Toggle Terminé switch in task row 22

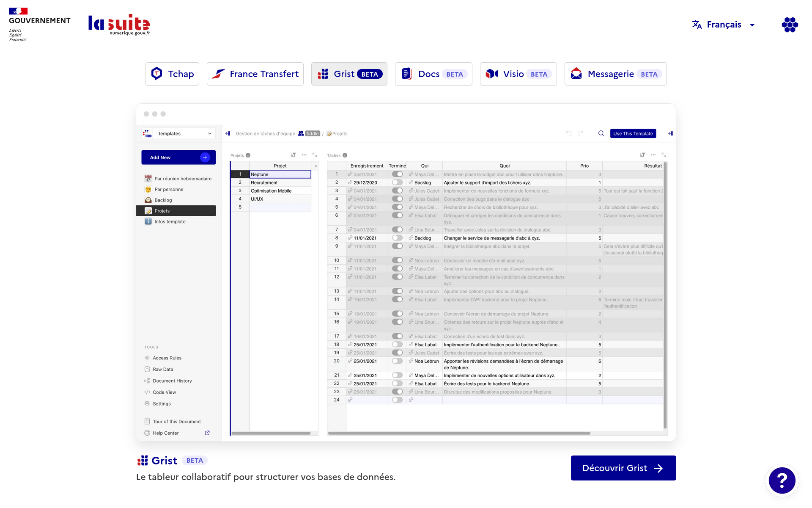[x=397, y=384]
